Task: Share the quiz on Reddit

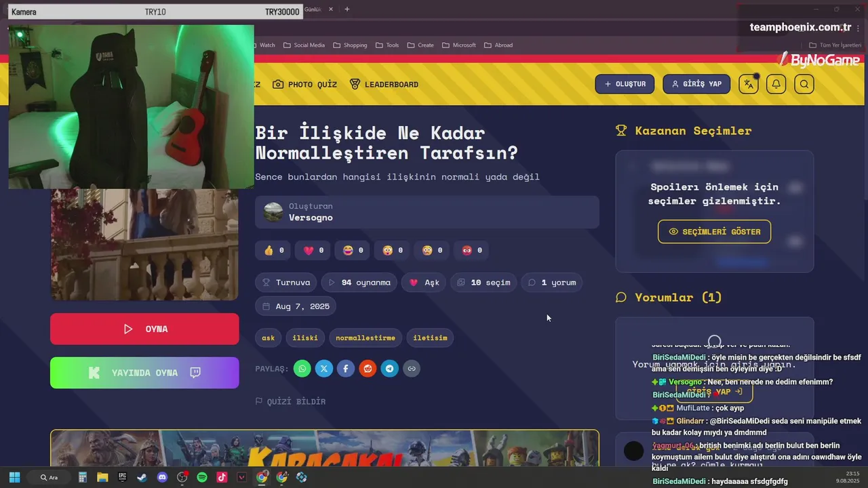Action: point(368,369)
